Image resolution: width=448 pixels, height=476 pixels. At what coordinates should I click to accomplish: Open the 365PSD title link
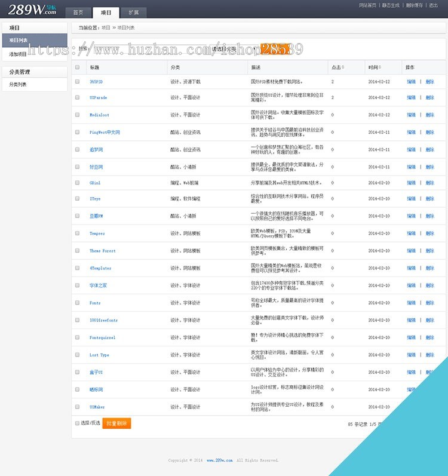[96, 82]
